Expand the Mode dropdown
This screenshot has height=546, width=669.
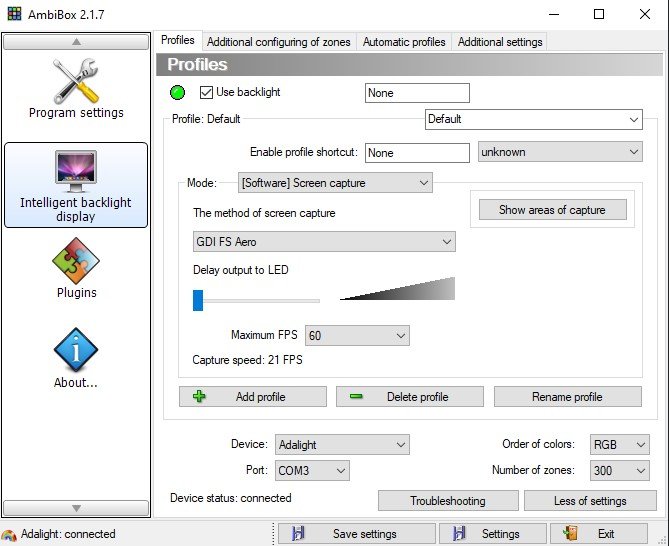tap(335, 183)
